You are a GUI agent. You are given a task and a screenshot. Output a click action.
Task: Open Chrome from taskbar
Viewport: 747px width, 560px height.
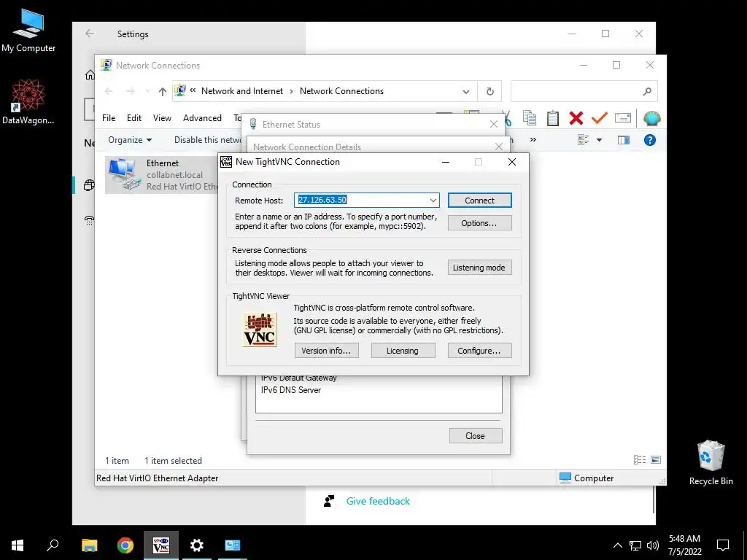pyautogui.click(x=125, y=545)
